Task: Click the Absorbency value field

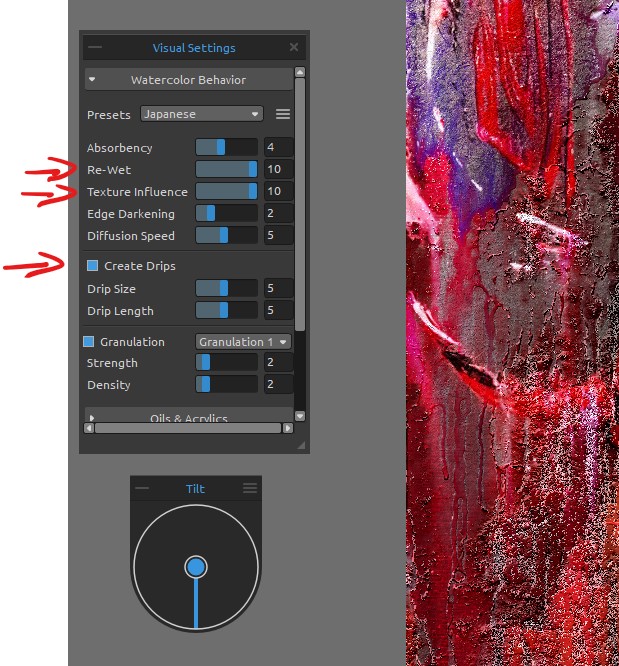Action: [x=278, y=147]
